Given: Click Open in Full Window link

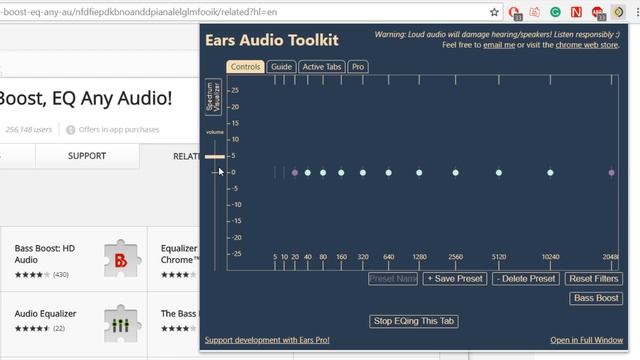Looking at the screenshot, I should [x=587, y=340].
